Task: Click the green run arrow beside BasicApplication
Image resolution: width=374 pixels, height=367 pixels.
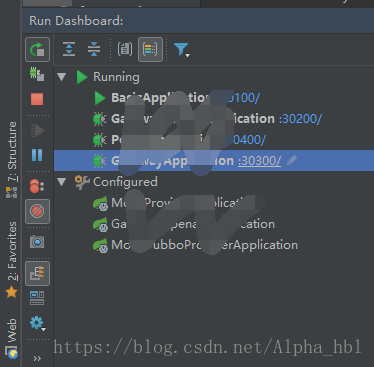Action: click(100, 98)
